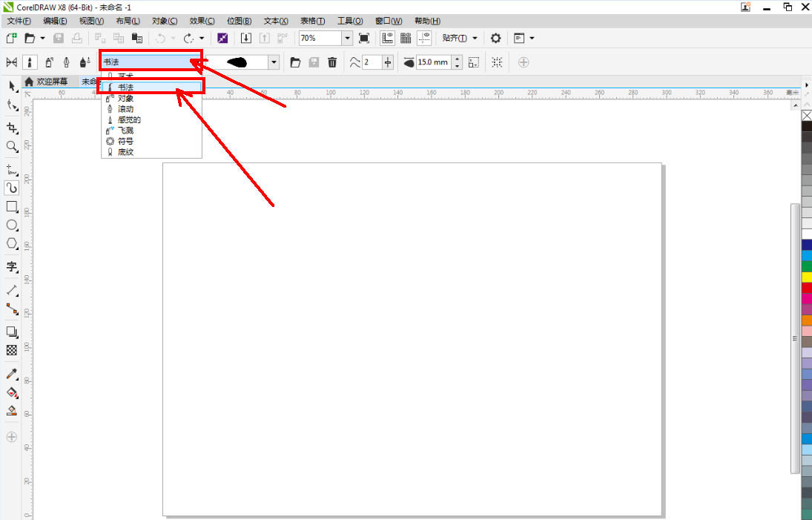Choose 符号 from brush category list
The image size is (812, 520).
[x=151, y=141]
